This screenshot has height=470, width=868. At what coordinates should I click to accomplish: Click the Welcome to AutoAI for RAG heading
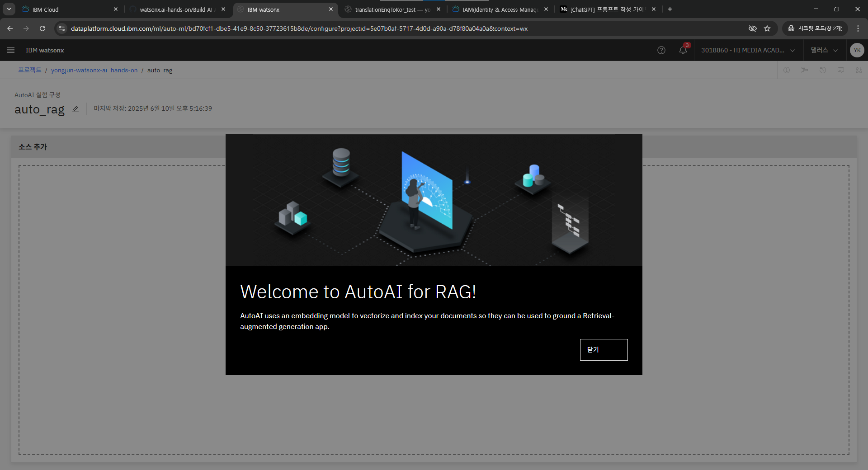[x=358, y=292]
